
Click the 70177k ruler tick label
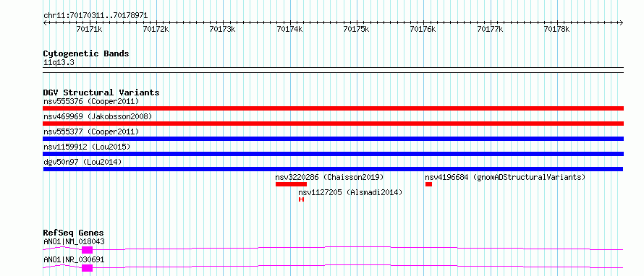491,29
